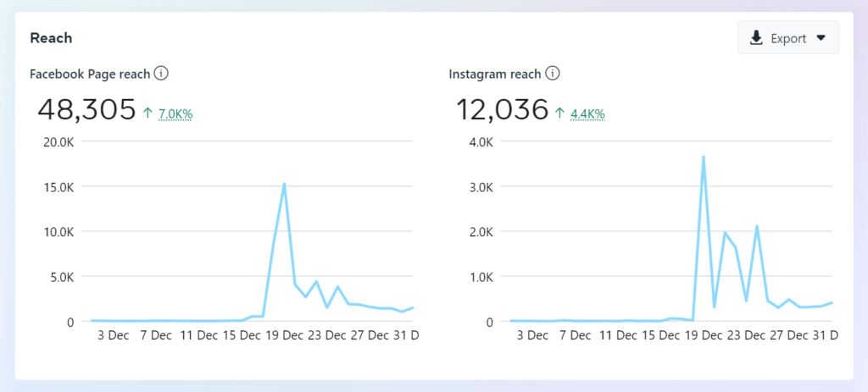Click the Facebook Page reach label
This screenshot has height=392, width=868.
90,74
